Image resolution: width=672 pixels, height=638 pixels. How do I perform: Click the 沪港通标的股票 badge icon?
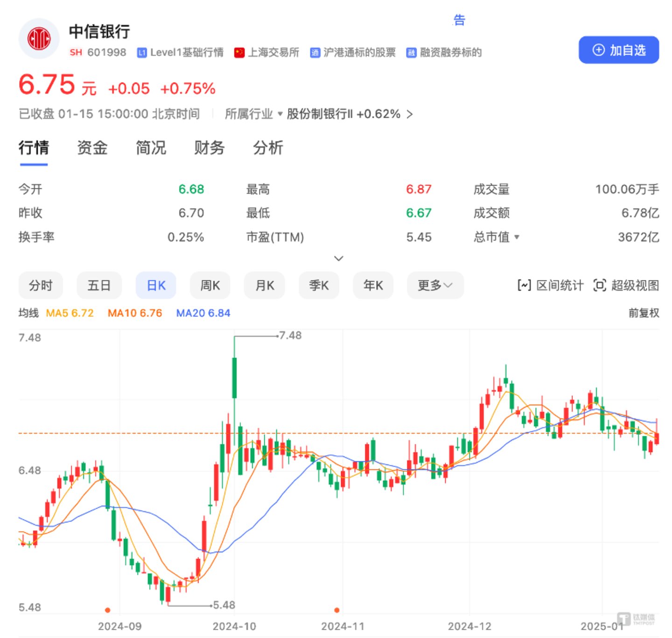[x=315, y=53]
